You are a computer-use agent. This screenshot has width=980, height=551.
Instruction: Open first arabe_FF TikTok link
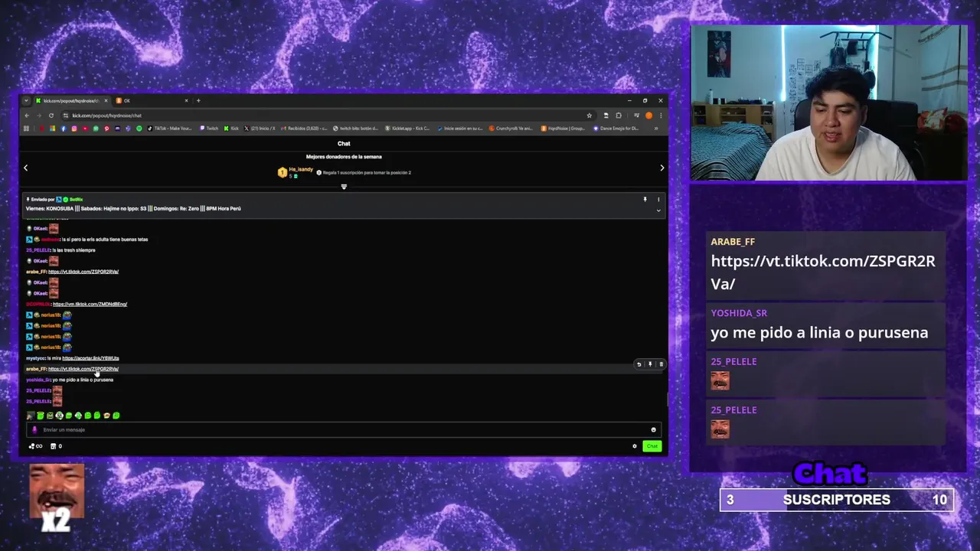83,272
